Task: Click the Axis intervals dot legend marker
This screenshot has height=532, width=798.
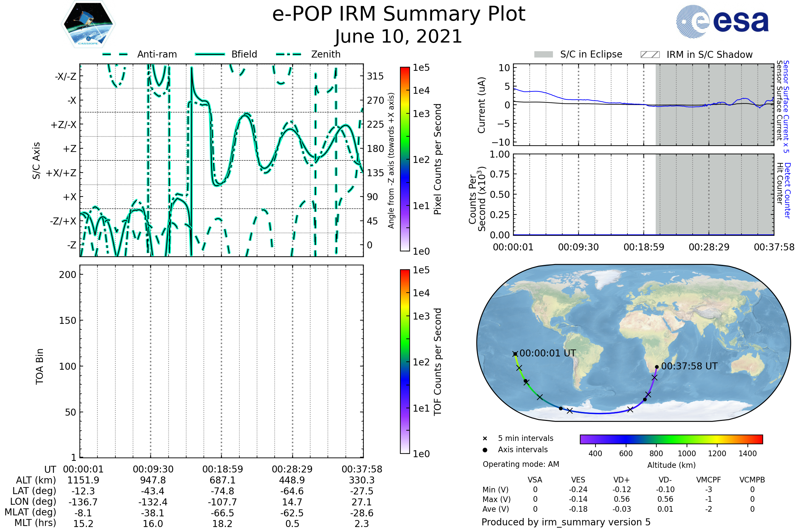Action: [x=485, y=450]
